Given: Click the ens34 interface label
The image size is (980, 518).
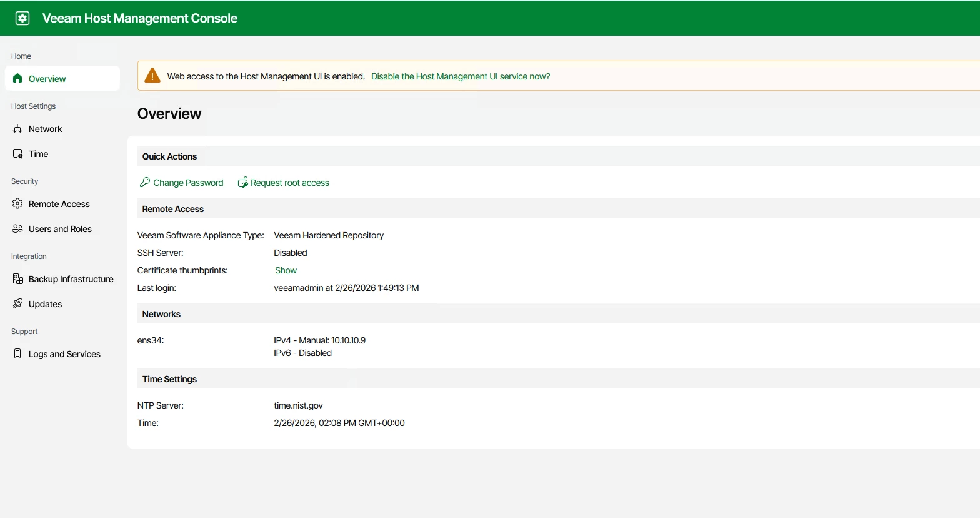Looking at the screenshot, I should [x=151, y=340].
